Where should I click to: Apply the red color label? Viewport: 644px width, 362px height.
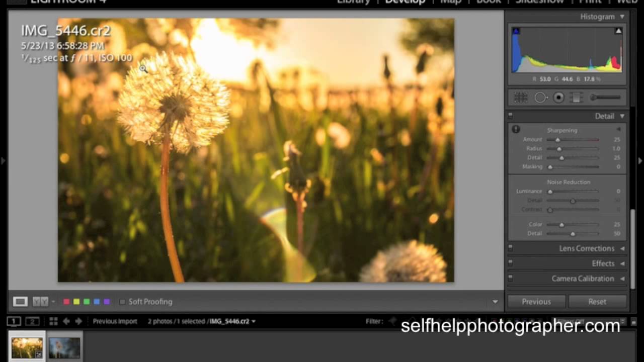tap(66, 302)
